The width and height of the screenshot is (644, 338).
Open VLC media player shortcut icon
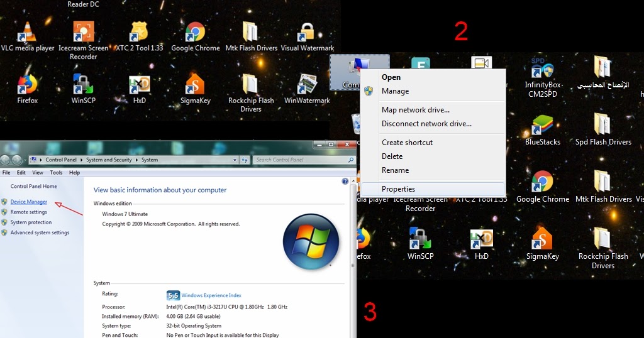[27, 32]
